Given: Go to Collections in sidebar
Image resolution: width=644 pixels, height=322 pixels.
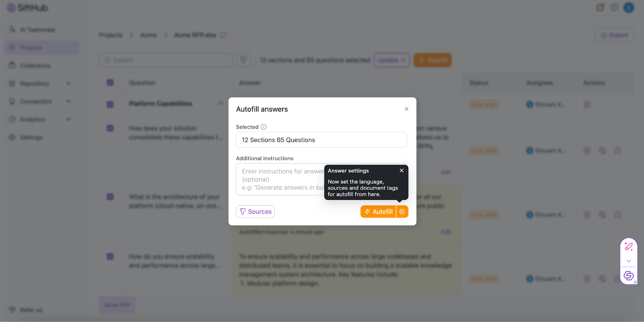Looking at the screenshot, I should (35, 66).
